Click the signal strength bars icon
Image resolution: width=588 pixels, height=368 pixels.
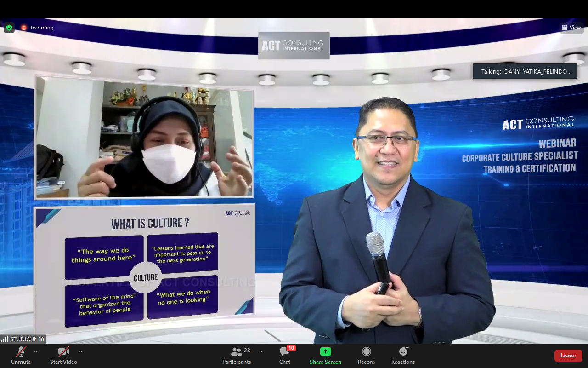pyautogui.click(x=5, y=339)
